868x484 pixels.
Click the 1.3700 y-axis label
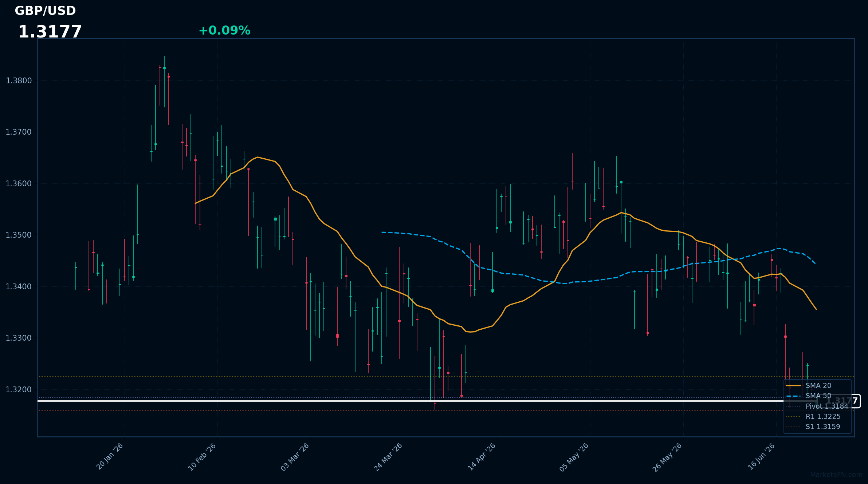[x=19, y=132]
